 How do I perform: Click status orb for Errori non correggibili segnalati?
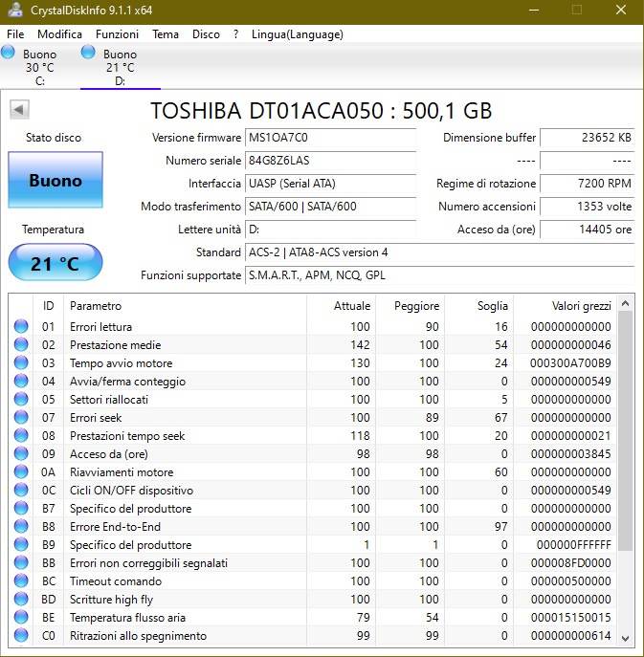point(21,562)
